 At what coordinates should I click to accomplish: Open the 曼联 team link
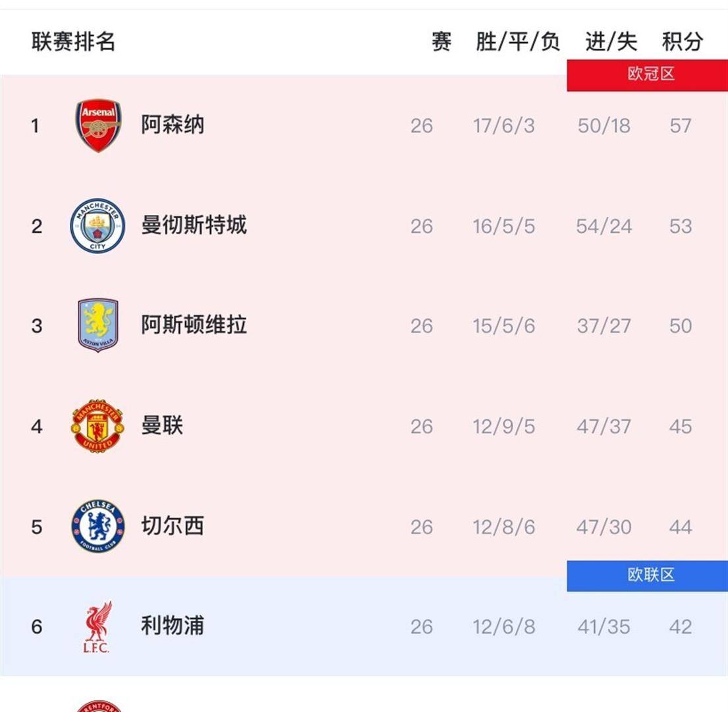coord(163,426)
